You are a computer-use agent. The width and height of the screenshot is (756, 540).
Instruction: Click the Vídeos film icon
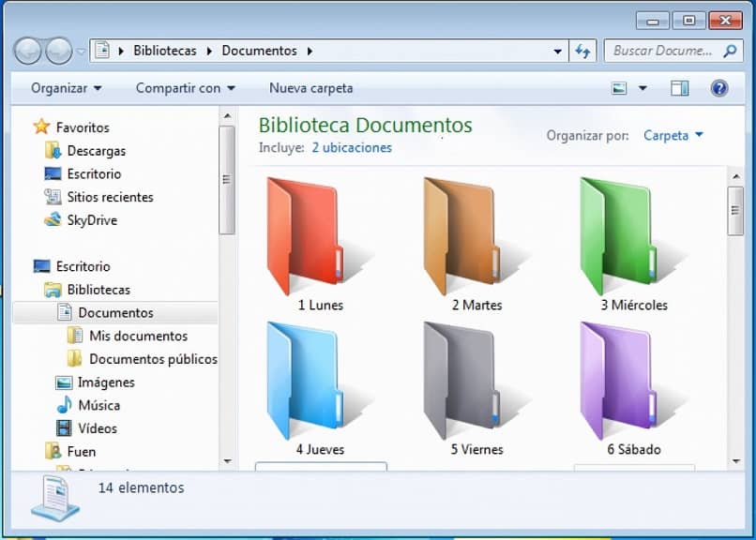pyautogui.click(x=64, y=427)
